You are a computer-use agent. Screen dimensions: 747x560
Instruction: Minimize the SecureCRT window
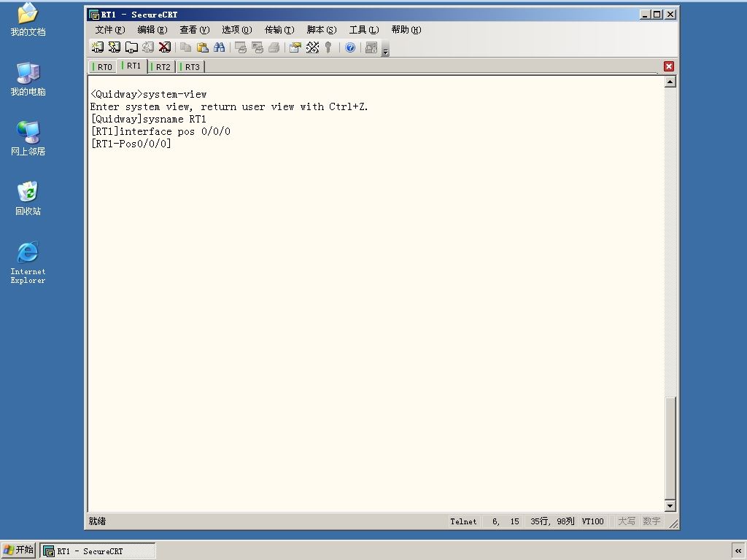point(645,15)
